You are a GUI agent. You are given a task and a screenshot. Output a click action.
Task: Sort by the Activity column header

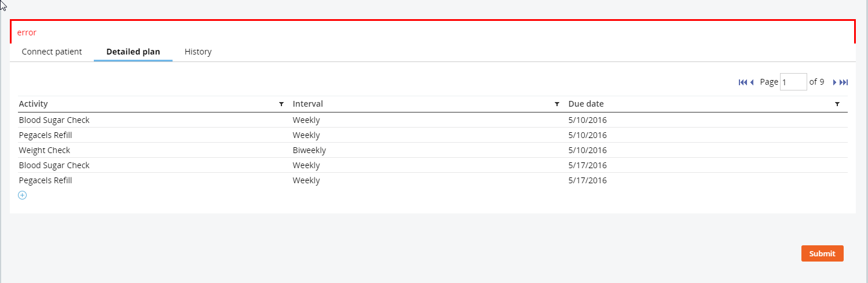coord(34,104)
